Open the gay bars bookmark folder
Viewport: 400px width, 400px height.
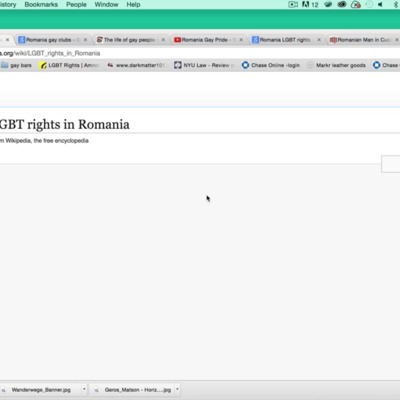16,65
